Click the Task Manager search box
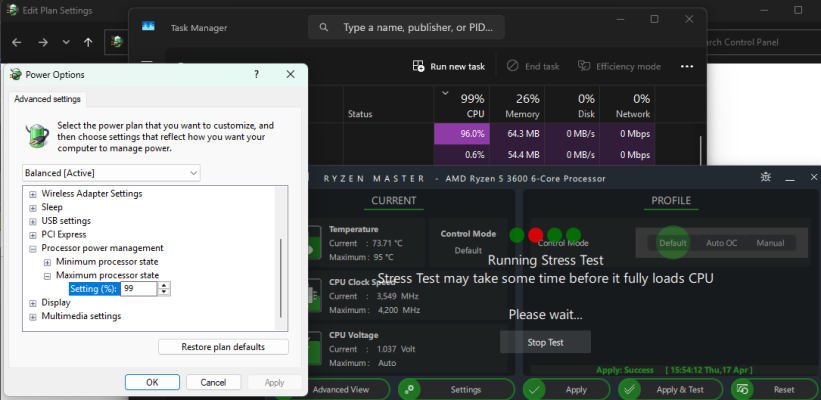Viewport: 821px width, 400px height. tap(406, 27)
